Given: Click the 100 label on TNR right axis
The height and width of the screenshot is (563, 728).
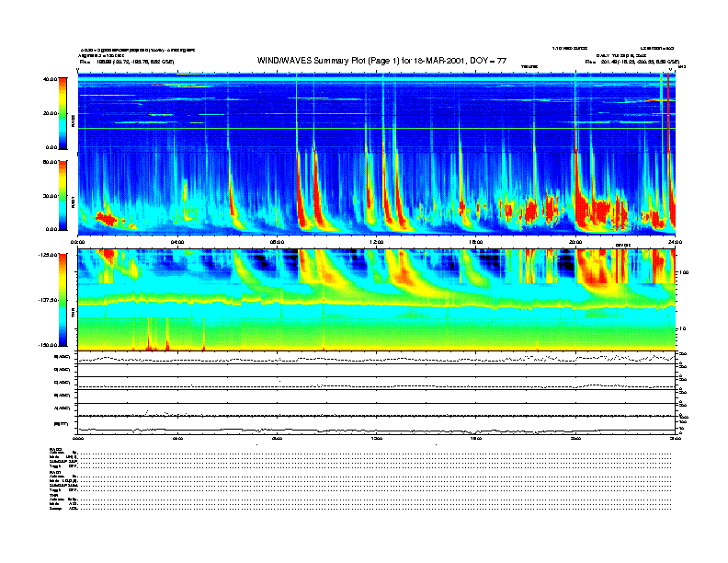Looking at the screenshot, I should pos(684,272).
